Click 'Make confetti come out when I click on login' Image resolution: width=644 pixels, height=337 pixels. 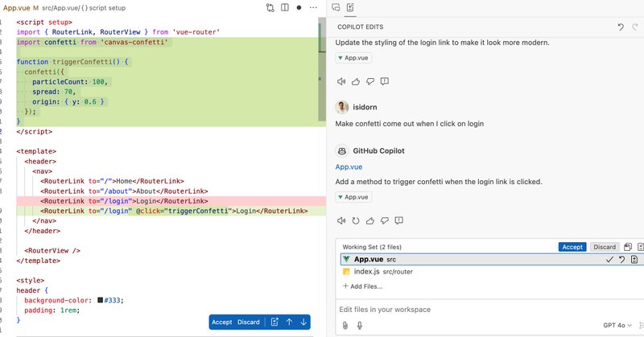coord(410,124)
